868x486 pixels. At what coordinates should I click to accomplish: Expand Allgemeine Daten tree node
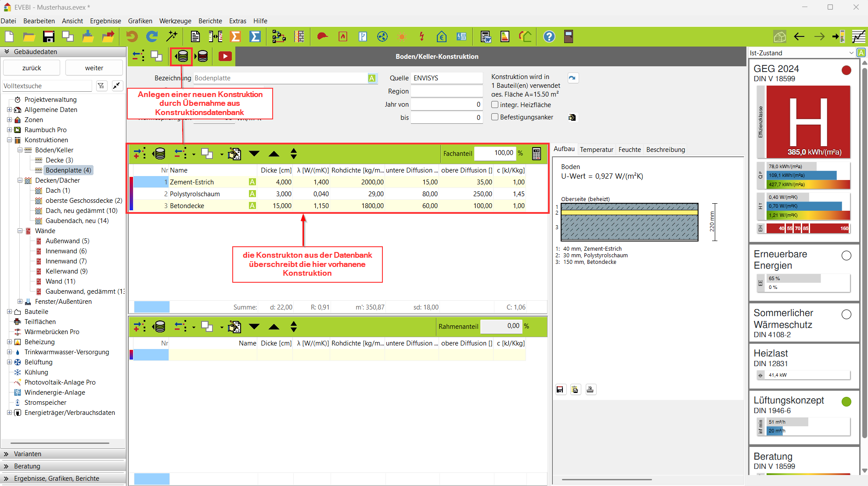pos(9,109)
